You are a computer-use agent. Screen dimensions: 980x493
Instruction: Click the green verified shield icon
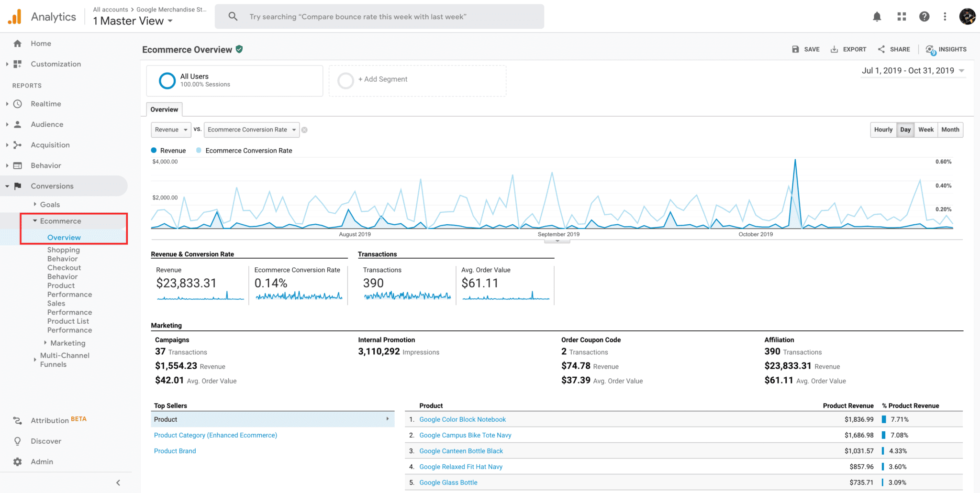[239, 49]
